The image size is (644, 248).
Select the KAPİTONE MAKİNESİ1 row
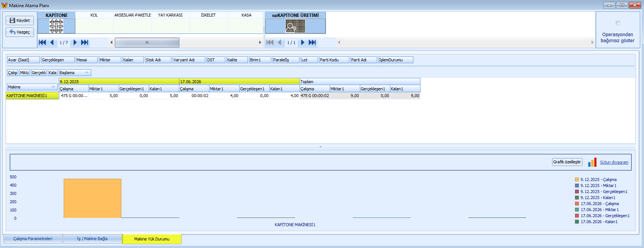click(32, 96)
